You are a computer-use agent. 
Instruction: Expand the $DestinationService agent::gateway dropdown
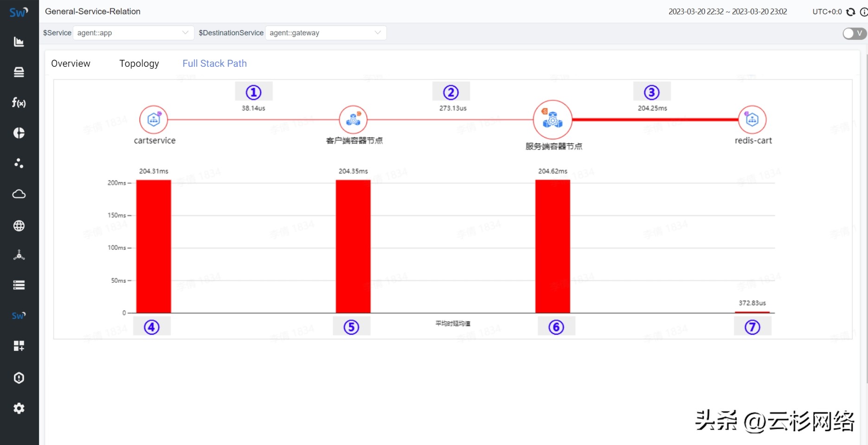click(x=326, y=33)
